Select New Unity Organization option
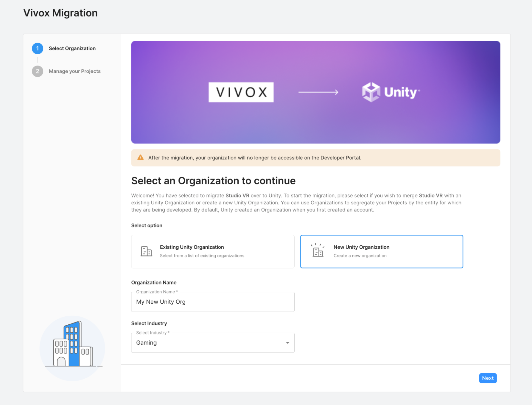Image resolution: width=532 pixels, height=405 pixels. 382,251
